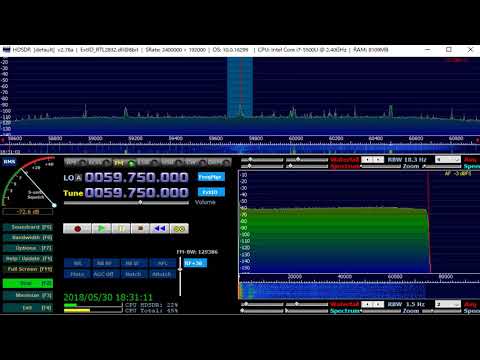Select CW demodulation mode
This screenshot has height=360, width=480.
(x=195, y=163)
